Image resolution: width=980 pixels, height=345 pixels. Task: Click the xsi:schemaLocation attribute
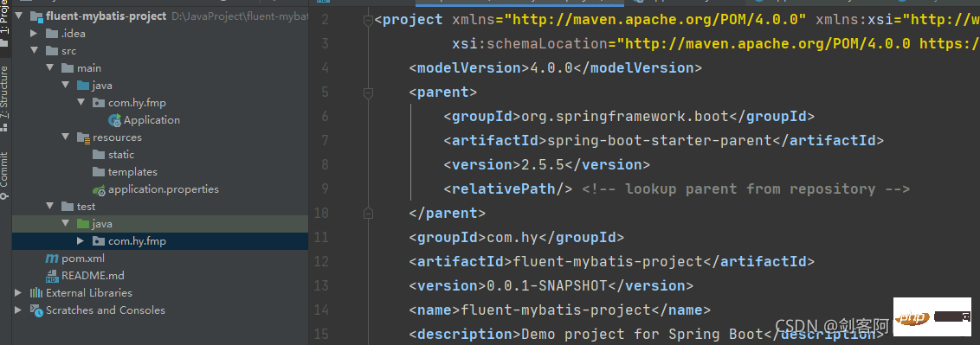point(529,44)
